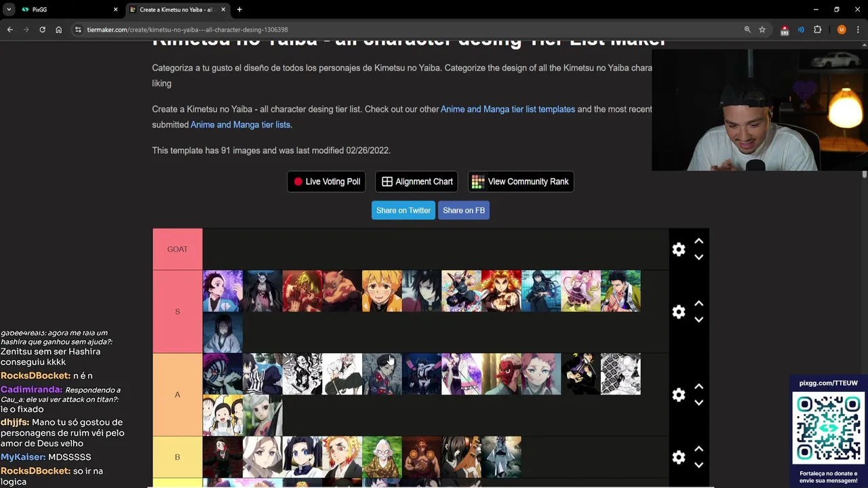Move GOAT row down with arrow
Image resolution: width=868 pixels, height=488 pixels.
point(698,258)
